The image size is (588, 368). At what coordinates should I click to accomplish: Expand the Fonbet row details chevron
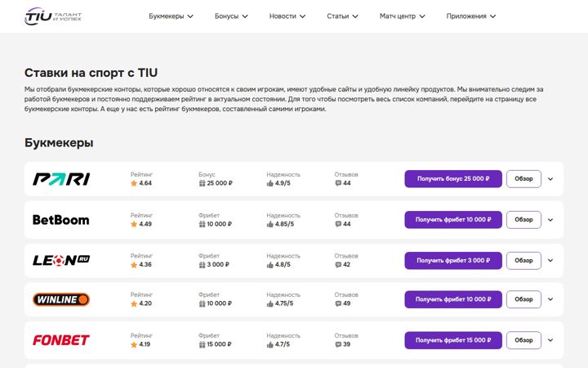point(550,340)
